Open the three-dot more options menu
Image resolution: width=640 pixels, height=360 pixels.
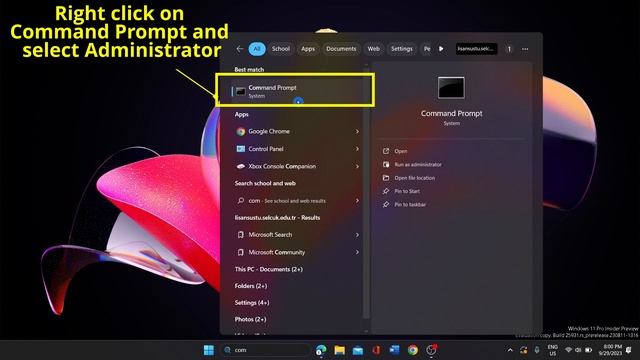coord(525,49)
